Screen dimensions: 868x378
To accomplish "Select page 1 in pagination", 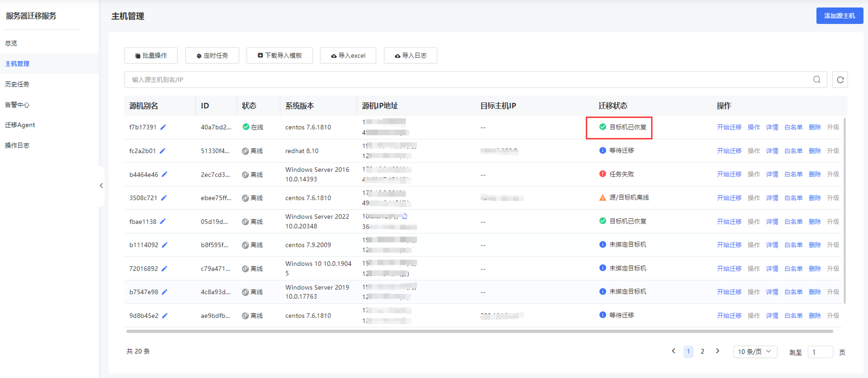I will [689, 351].
